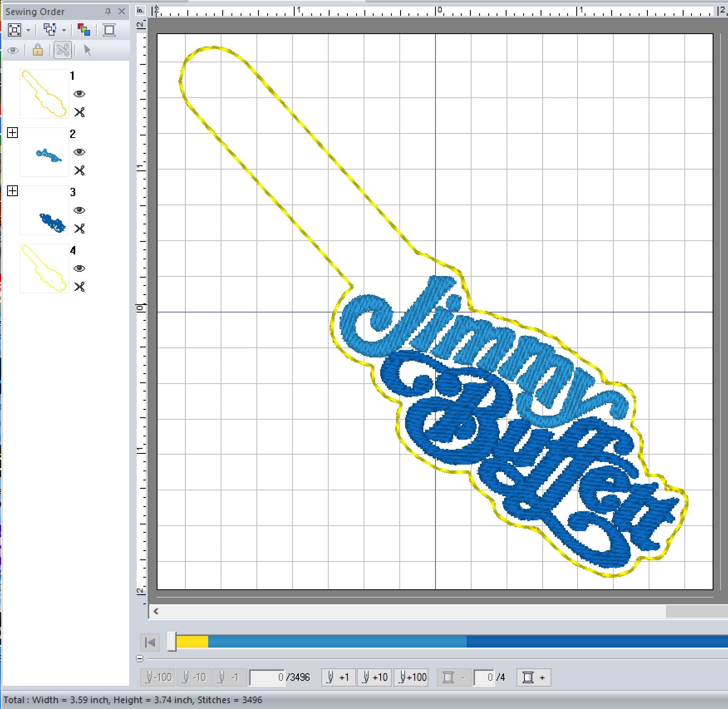Pin the Sewing Order panel
The image size is (728, 709).
click(x=108, y=11)
